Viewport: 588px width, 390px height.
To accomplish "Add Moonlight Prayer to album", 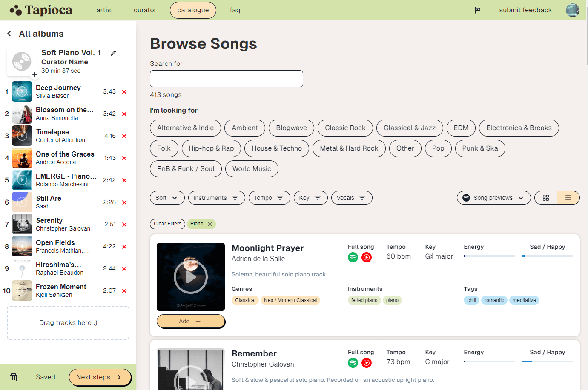I will [190, 321].
